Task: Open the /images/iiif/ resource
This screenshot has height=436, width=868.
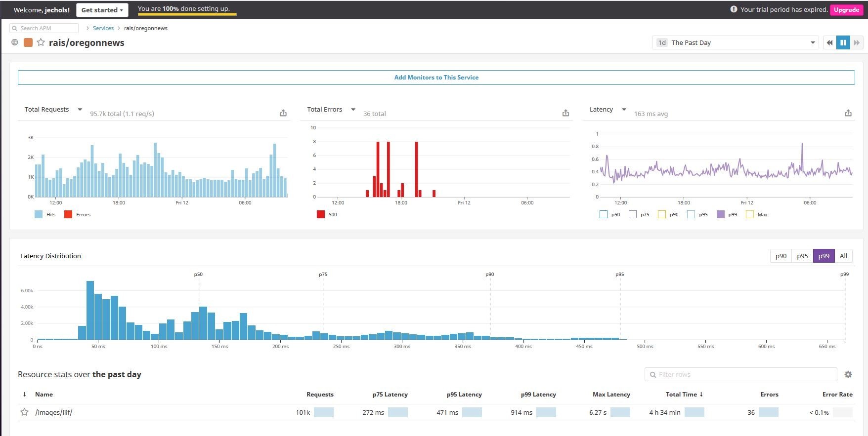Action: [54, 412]
